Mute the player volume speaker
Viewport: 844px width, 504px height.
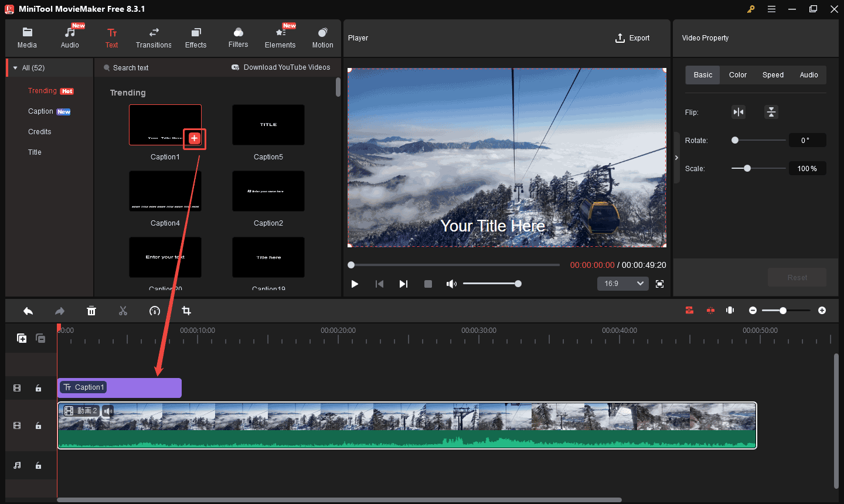click(x=451, y=284)
